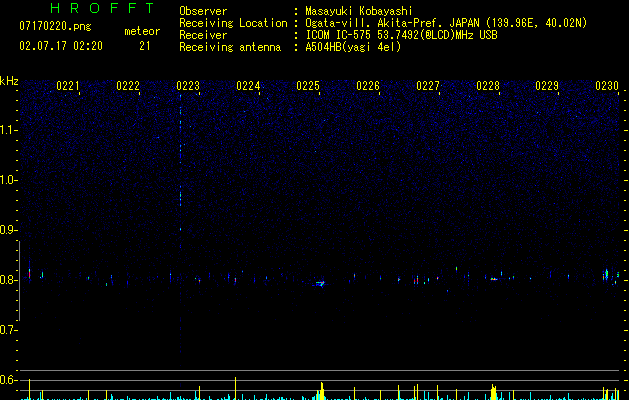The height and width of the screenshot is (400, 629).
Task: Click the yellow intensity peak below 0228
Action: 493,392
